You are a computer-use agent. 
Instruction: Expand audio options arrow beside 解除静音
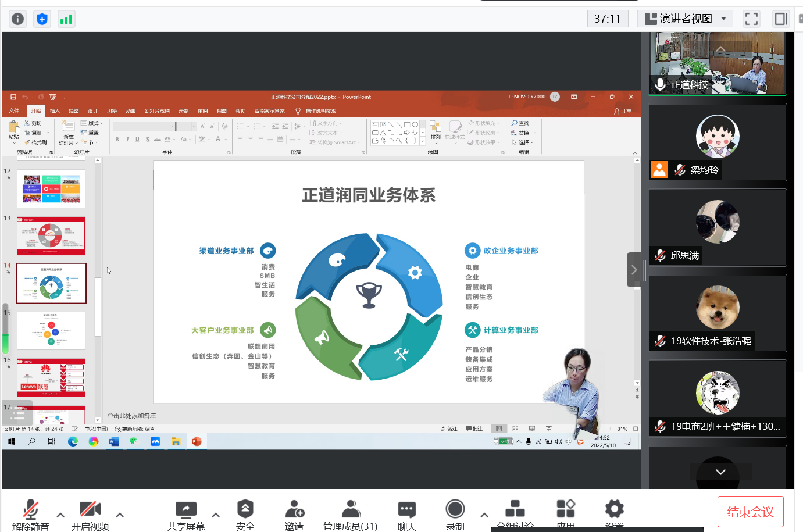(60, 515)
